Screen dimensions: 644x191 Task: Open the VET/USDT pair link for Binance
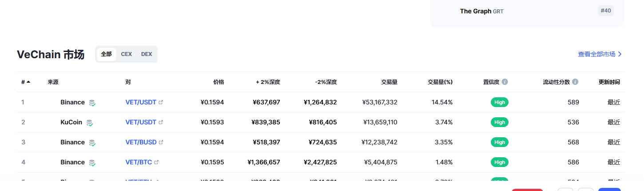[x=141, y=102]
